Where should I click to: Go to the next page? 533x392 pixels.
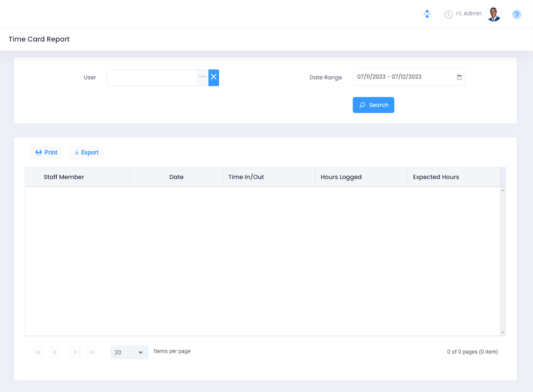pyautogui.click(x=75, y=352)
